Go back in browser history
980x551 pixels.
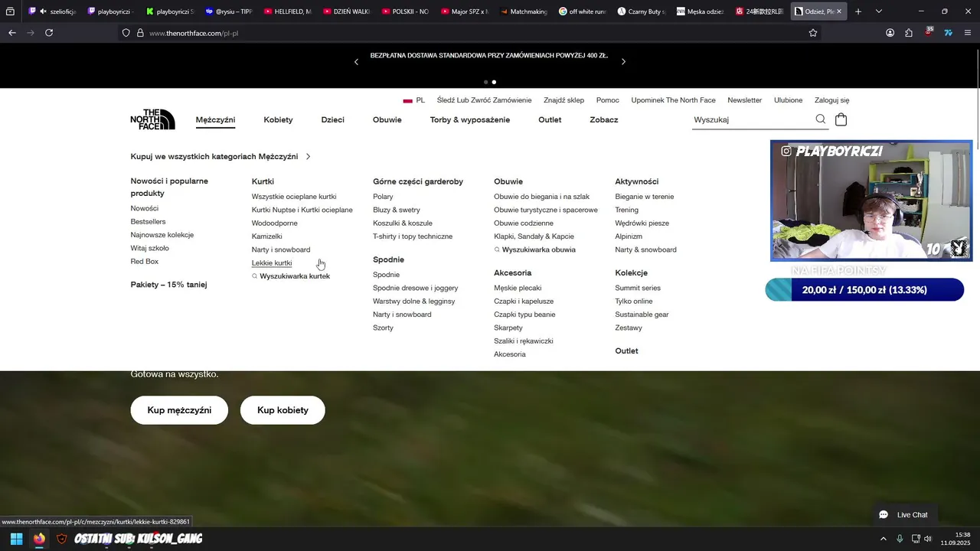coord(12,33)
